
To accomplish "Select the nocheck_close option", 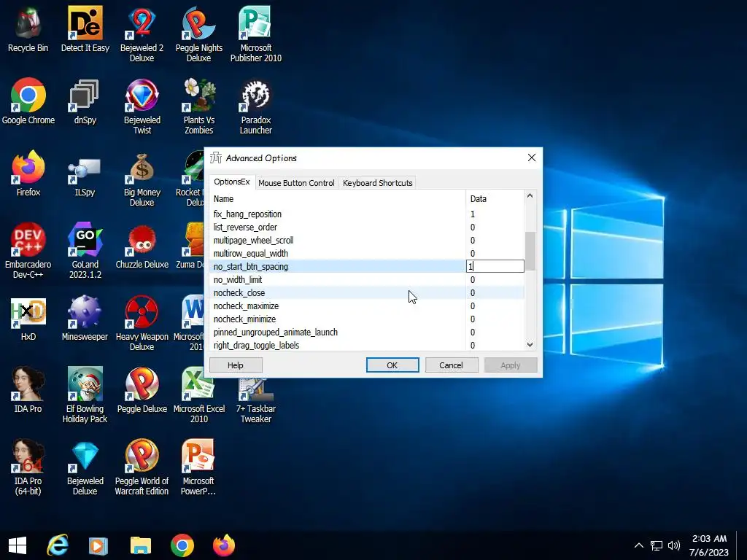I will click(367, 293).
